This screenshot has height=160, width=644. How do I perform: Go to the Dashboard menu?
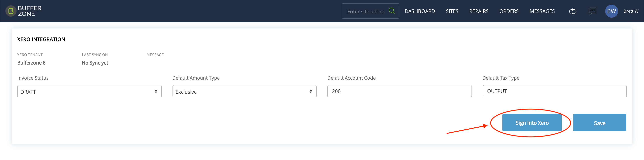pos(420,11)
